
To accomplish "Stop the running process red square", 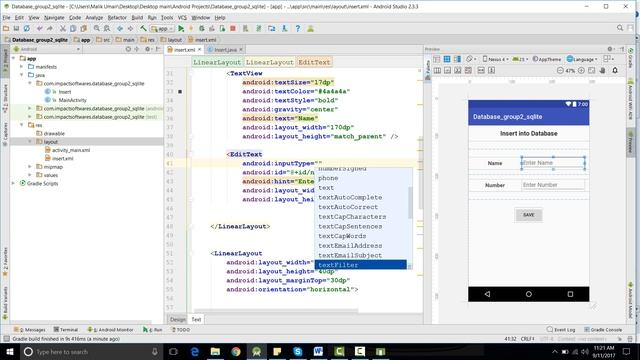I will click(233, 29).
